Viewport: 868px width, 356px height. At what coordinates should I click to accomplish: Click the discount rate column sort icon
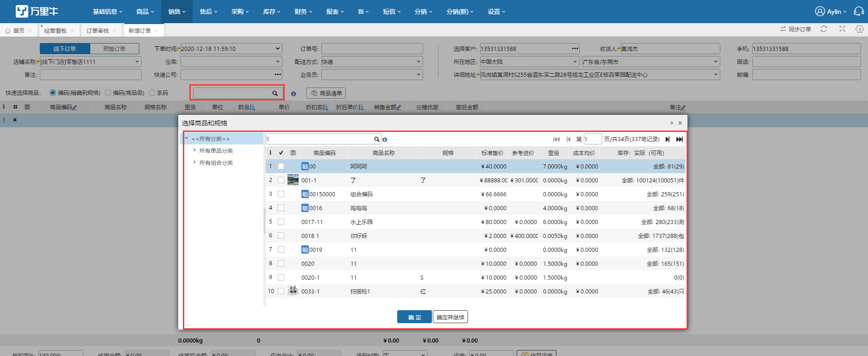click(x=326, y=107)
